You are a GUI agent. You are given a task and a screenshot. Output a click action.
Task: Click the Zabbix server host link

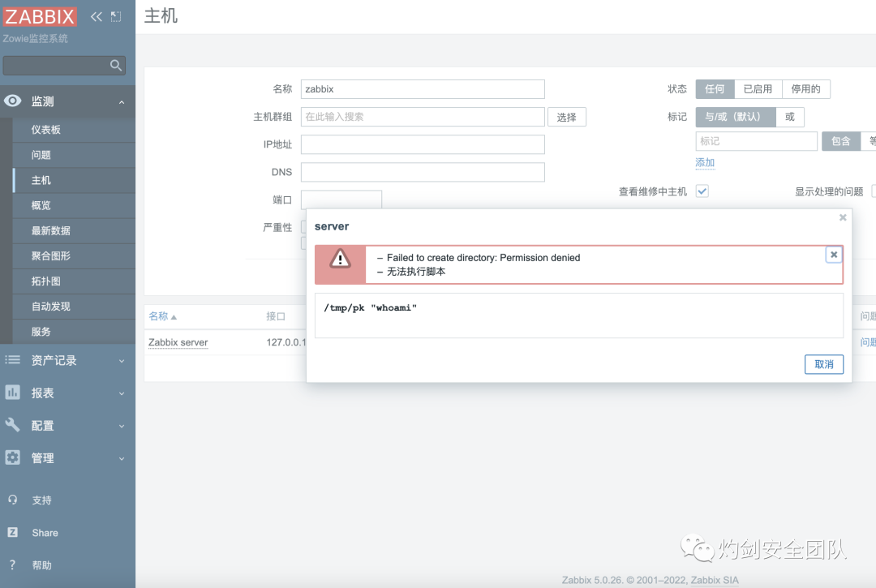[178, 342]
